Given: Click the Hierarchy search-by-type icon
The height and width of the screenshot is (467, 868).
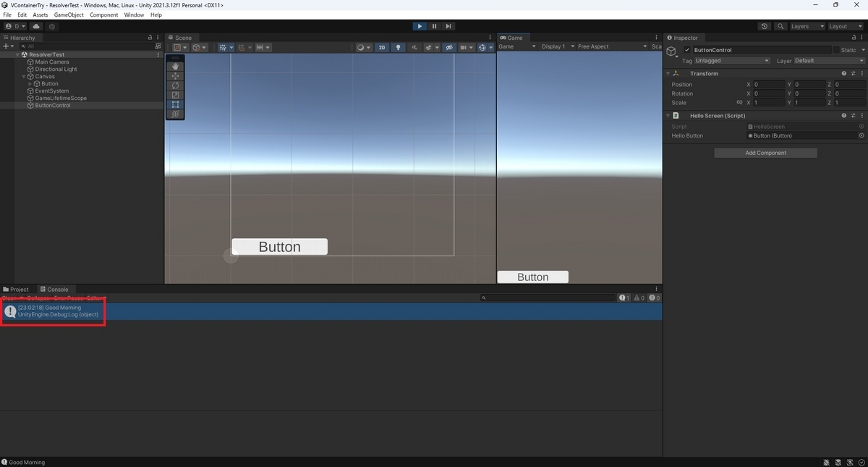Looking at the screenshot, I should click(158, 46).
